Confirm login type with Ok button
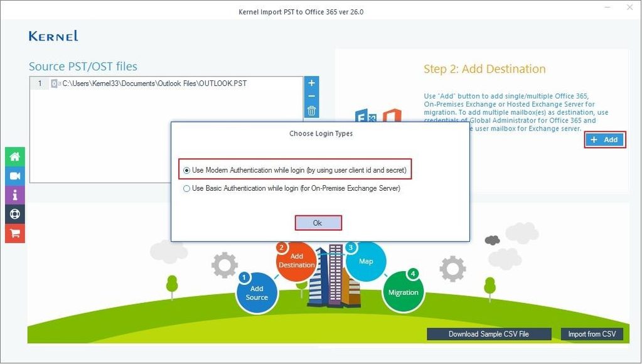This screenshot has height=364, width=642. click(x=318, y=223)
